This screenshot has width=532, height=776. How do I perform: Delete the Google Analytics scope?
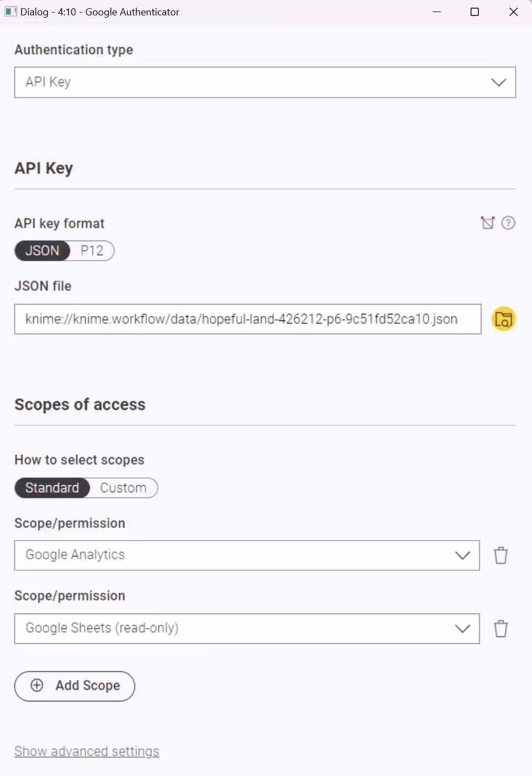coord(501,555)
